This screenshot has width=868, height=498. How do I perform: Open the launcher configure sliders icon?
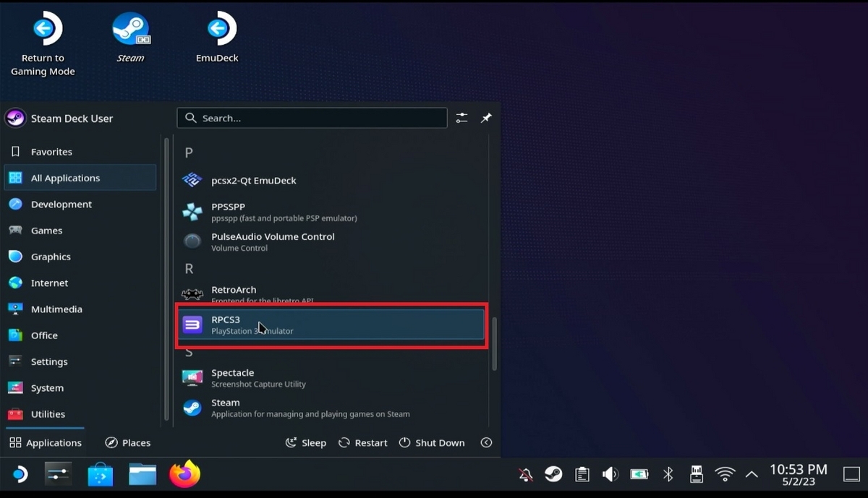coord(461,118)
